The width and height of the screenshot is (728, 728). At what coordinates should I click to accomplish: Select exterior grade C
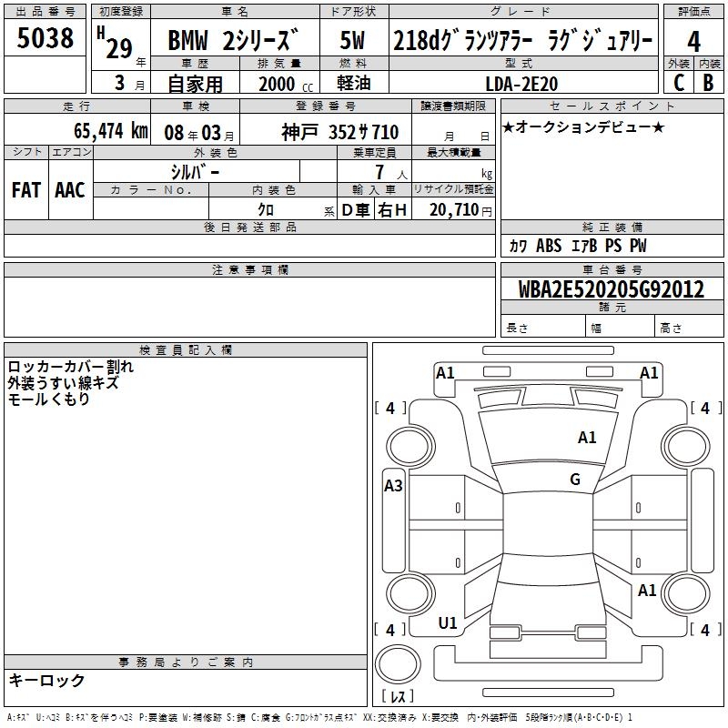[x=679, y=83]
